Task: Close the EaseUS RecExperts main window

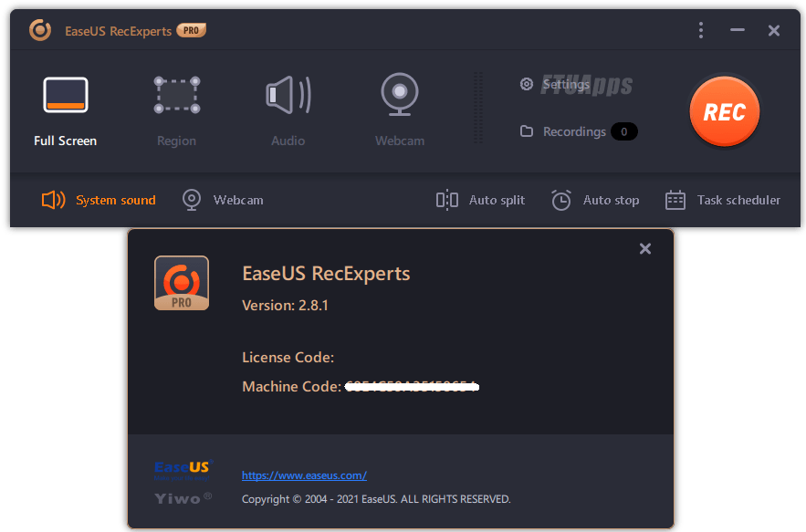Action: pos(774,30)
